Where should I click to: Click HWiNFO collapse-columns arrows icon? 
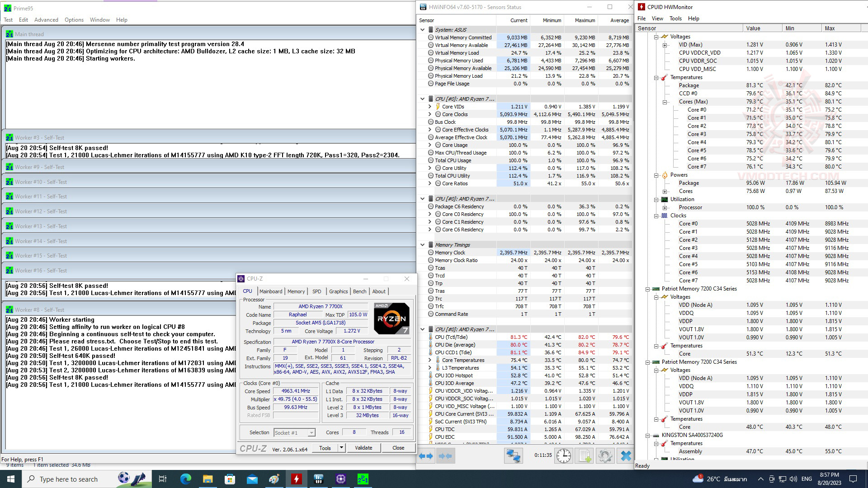click(x=445, y=456)
